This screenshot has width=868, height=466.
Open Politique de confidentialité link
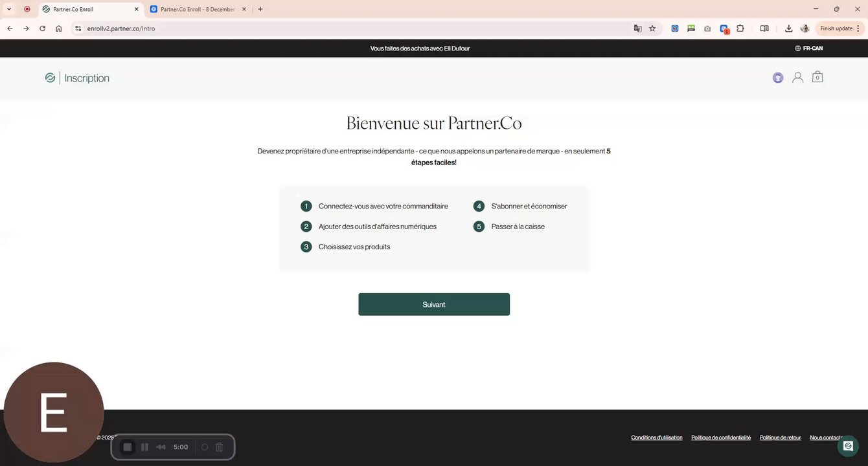721,438
